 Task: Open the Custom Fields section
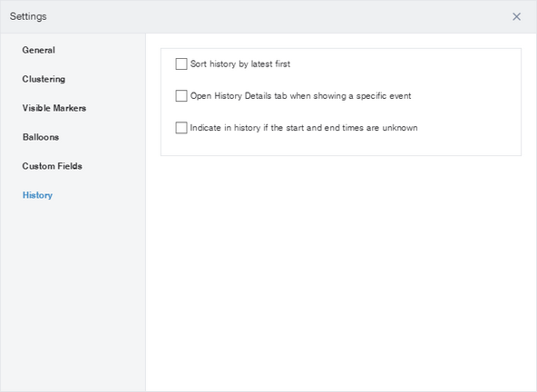[52, 166]
